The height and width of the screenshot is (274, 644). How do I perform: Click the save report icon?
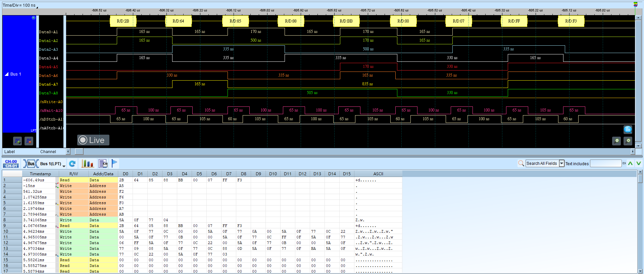tap(103, 164)
